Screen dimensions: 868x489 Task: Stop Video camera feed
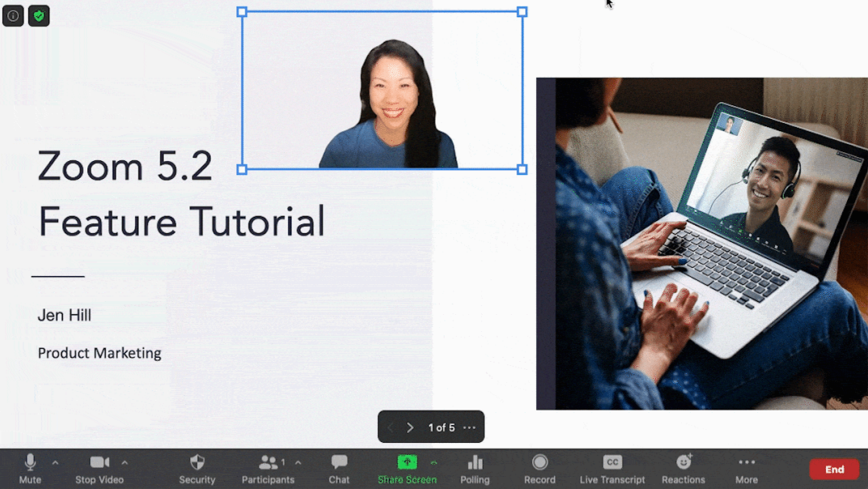100,468
